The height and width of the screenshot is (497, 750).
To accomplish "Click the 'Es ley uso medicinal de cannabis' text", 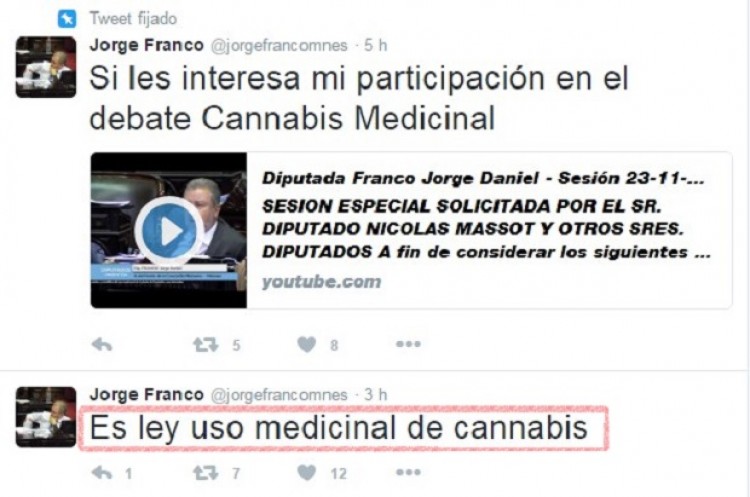I will (339, 428).
